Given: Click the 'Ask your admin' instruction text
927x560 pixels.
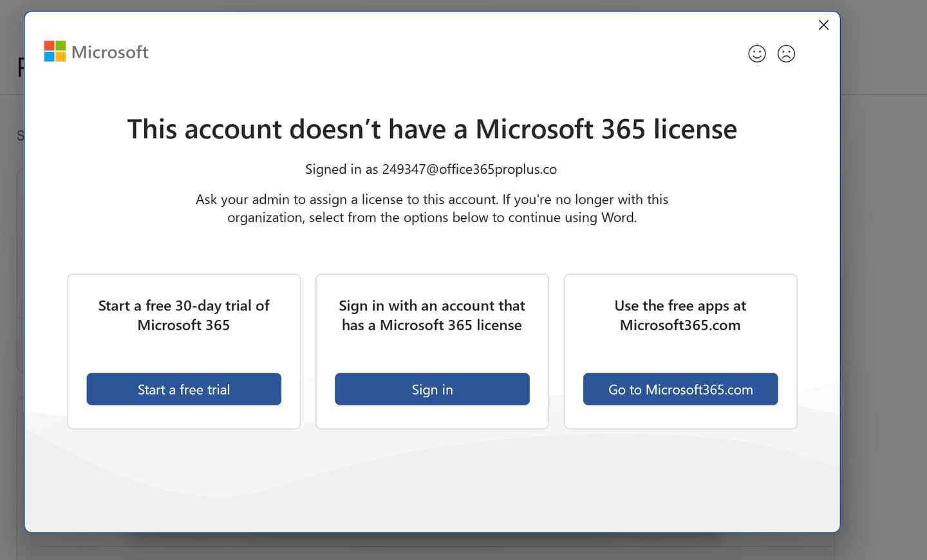Looking at the screenshot, I should [x=432, y=209].
